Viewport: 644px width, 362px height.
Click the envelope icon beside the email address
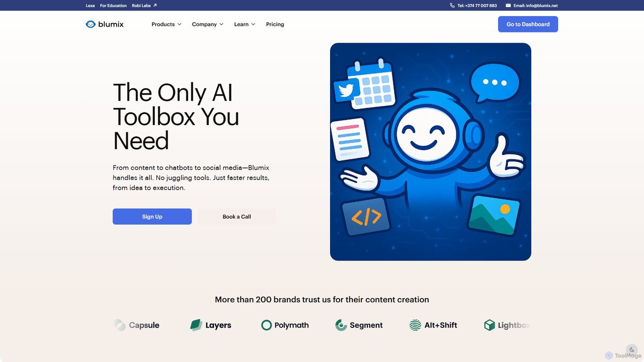tap(508, 6)
